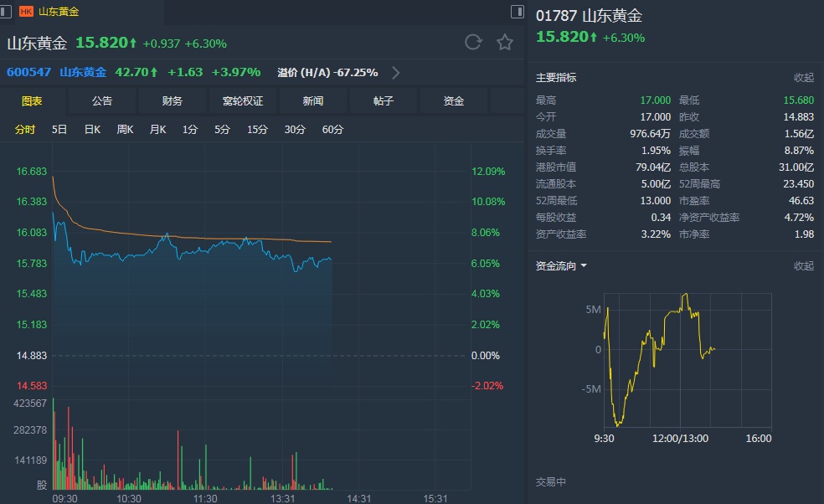
Task: Open the 帖子 tab
Action: point(383,101)
